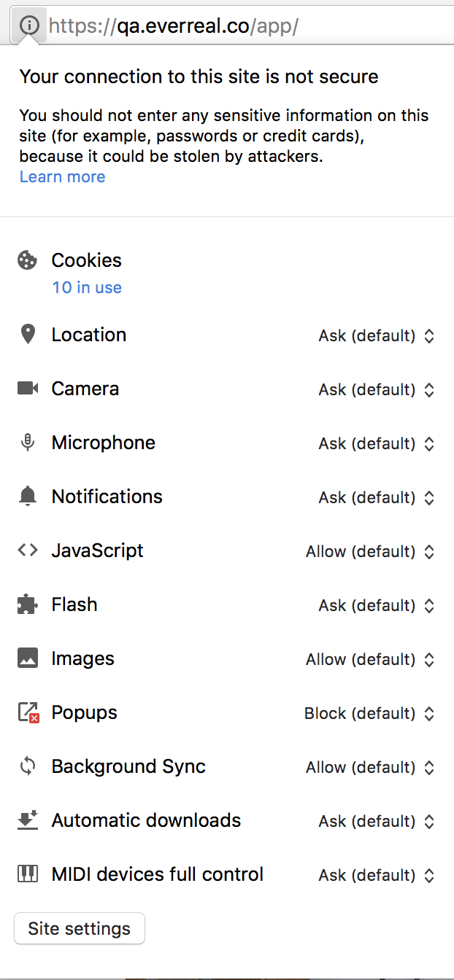Click the Popups blocked icon

[28, 712]
